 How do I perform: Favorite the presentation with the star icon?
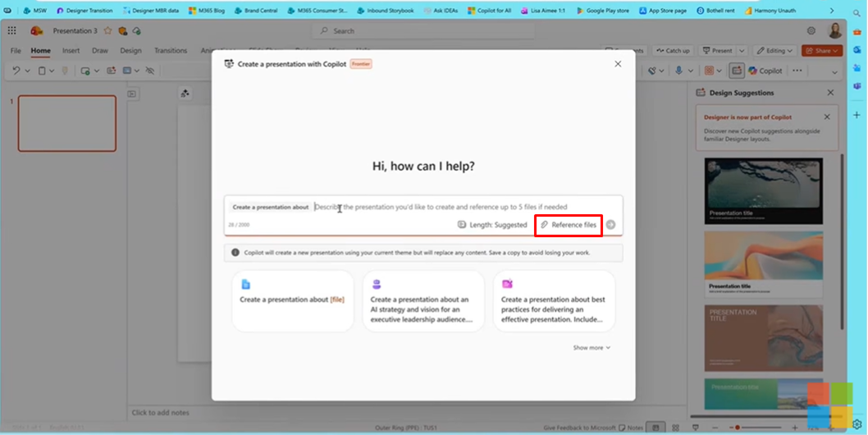[x=107, y=30]
